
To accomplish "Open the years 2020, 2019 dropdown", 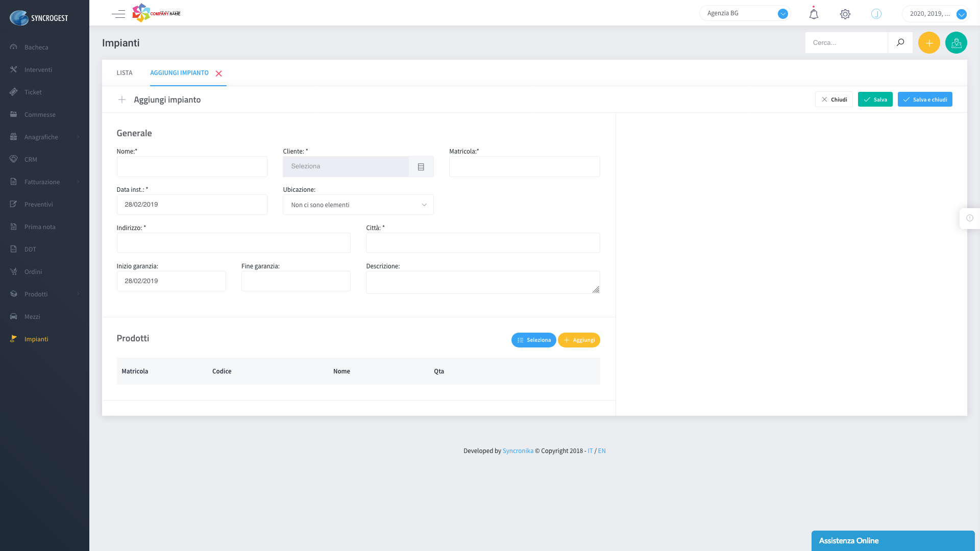I will pyautogui.click(x=936, y=14).
